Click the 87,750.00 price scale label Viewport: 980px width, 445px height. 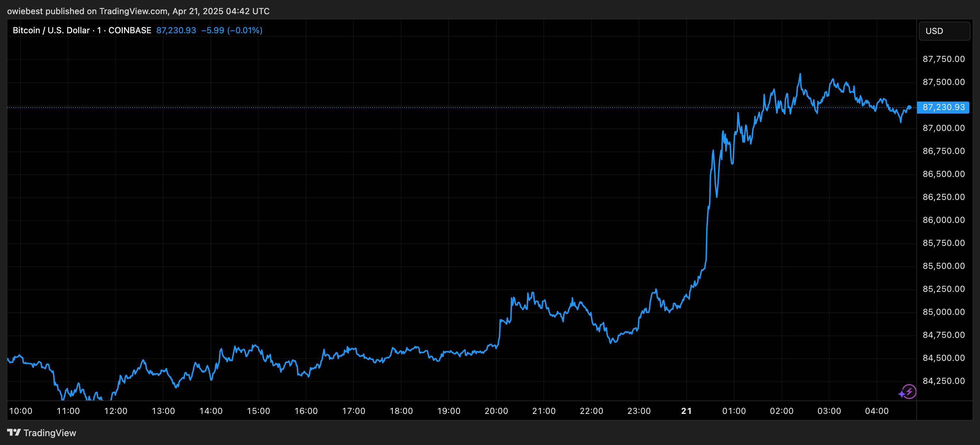tap(944, 59)
